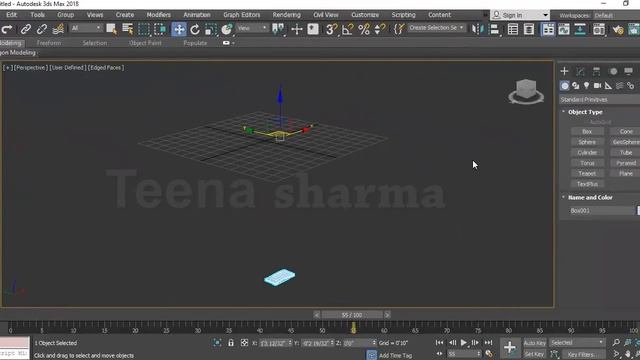Open the Modifiers menu
The image size is (640, 360).
coord(158,15)
